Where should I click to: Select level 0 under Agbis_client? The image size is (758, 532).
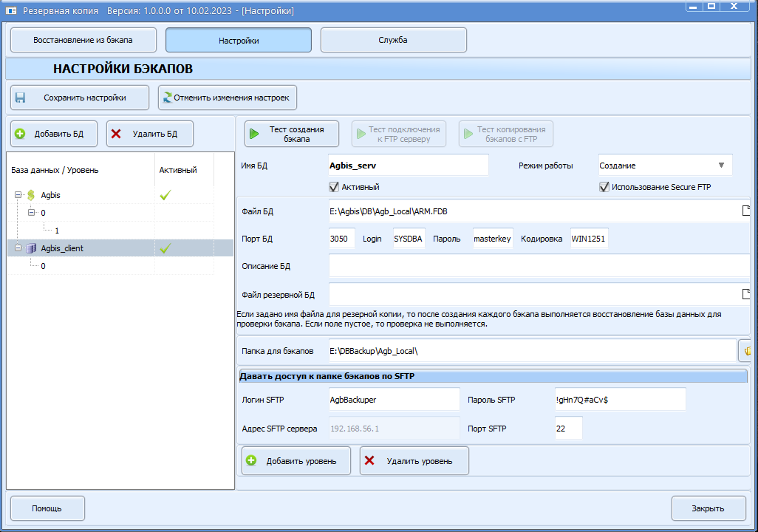[x=43, y=266]
